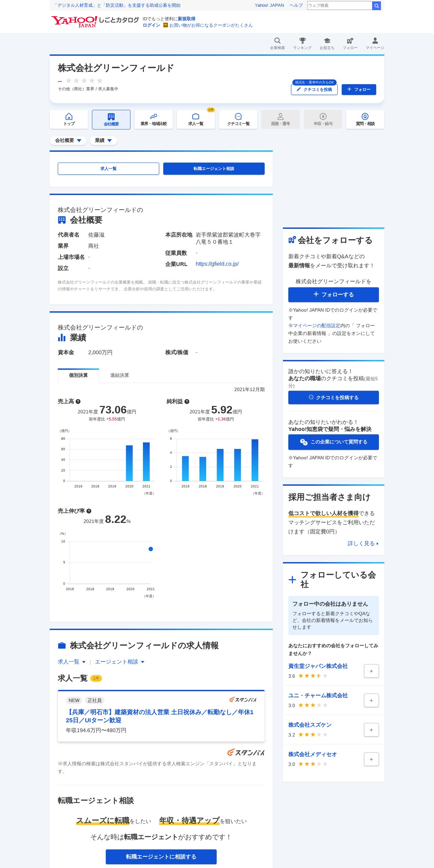Click ログイン link in header
This screenshot has width=434, height=868.
[x=151, y=25]
